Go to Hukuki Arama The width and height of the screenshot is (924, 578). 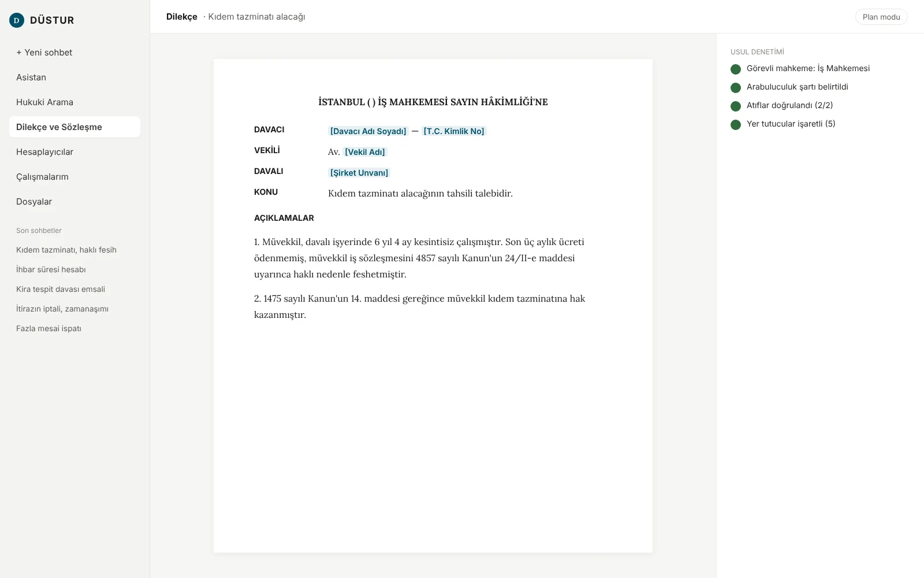coord(74,102)
